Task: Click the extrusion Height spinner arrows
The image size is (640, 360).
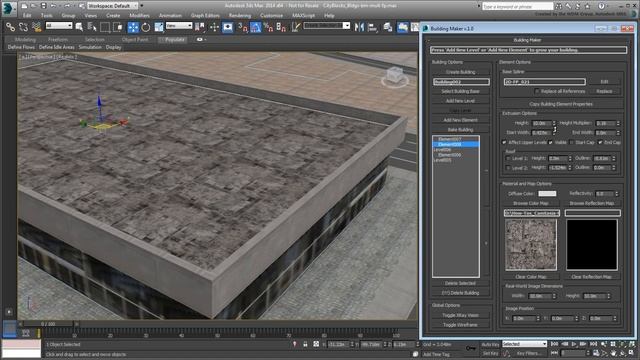Action: 554,123
